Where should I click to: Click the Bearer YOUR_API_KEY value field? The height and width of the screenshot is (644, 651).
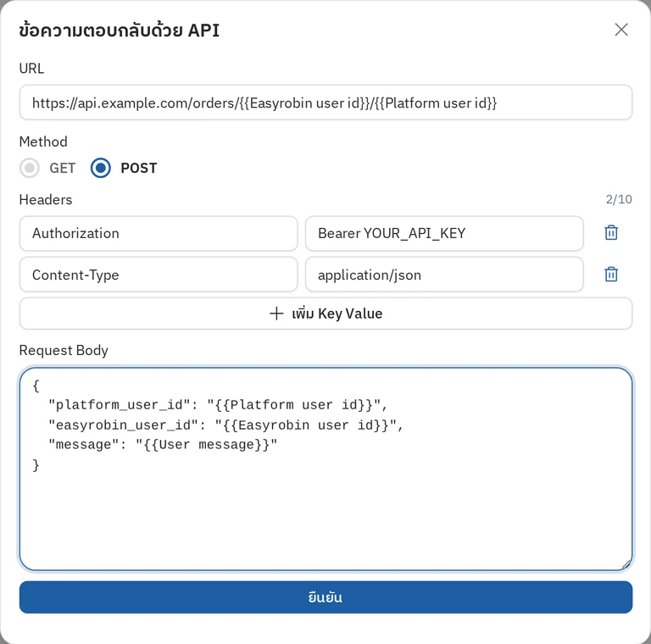click(444, 233)
